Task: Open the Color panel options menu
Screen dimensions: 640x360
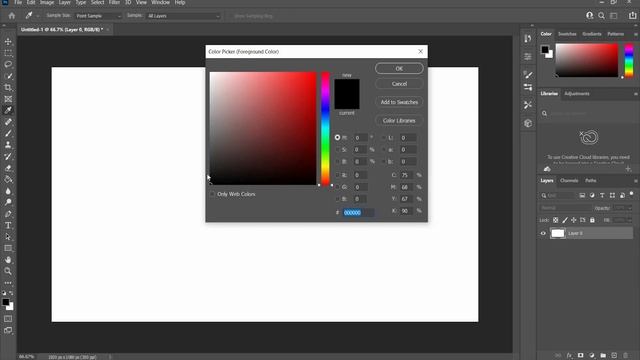Action: point(636,34)
